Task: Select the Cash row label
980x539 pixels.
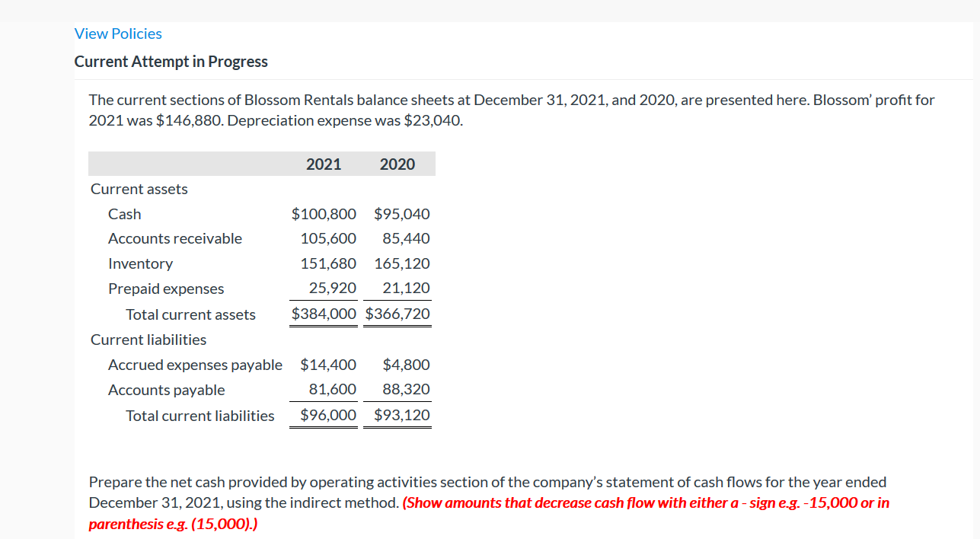Action: [x=124, y=214]
